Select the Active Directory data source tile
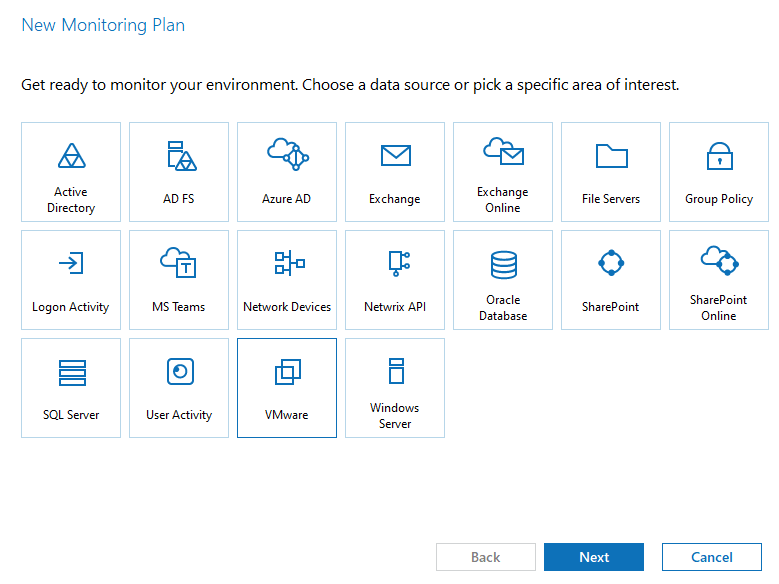 (71, 172)
